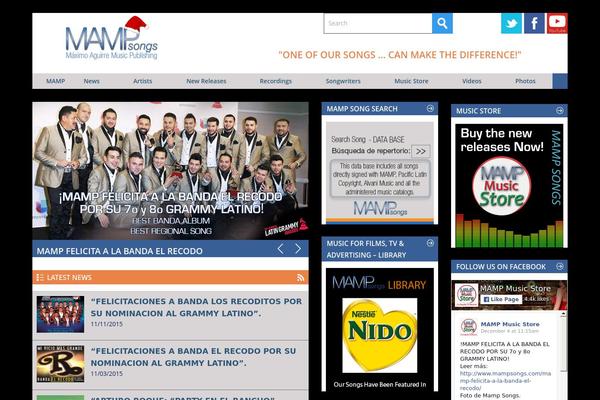Click arrow icon on MAMP Song Search header
600x400 pixels.
click(430, 108)
